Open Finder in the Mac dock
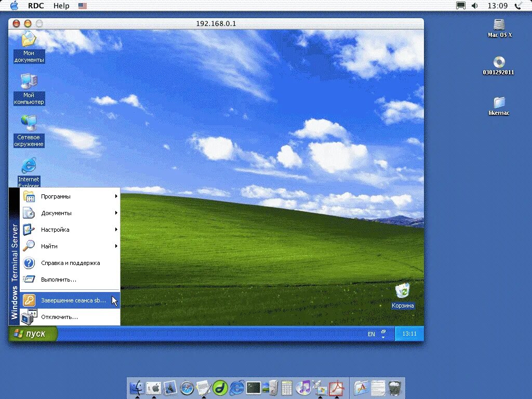 tap(137, 387)
